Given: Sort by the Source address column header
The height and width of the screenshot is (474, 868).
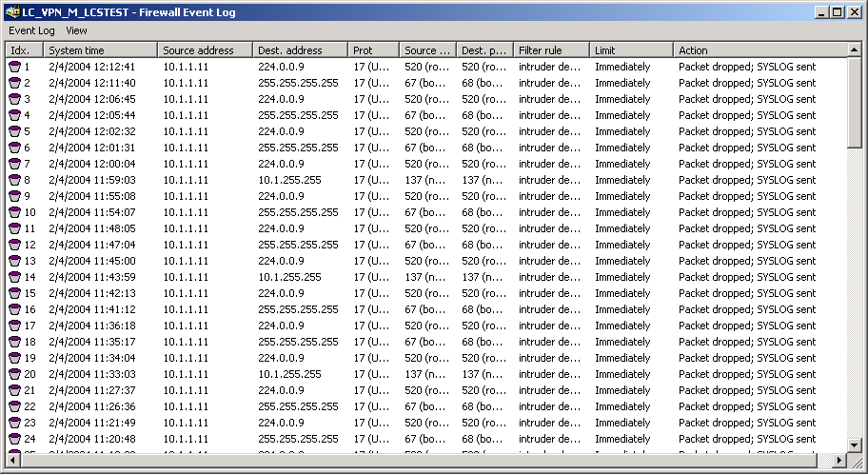Looking at the screenshot, I should [205, 50].
